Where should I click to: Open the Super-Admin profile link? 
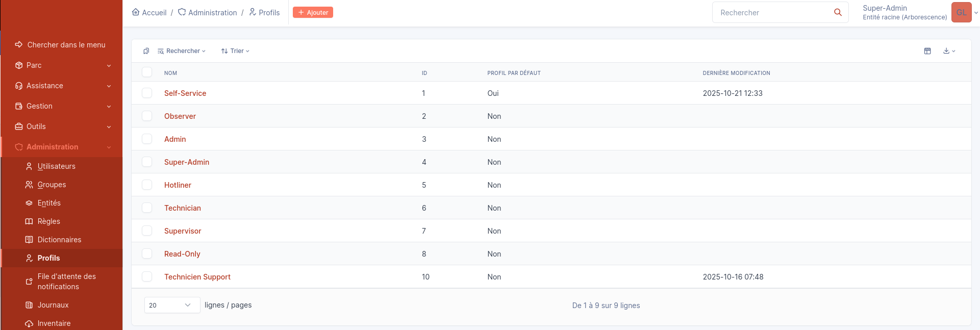[187, 162]
